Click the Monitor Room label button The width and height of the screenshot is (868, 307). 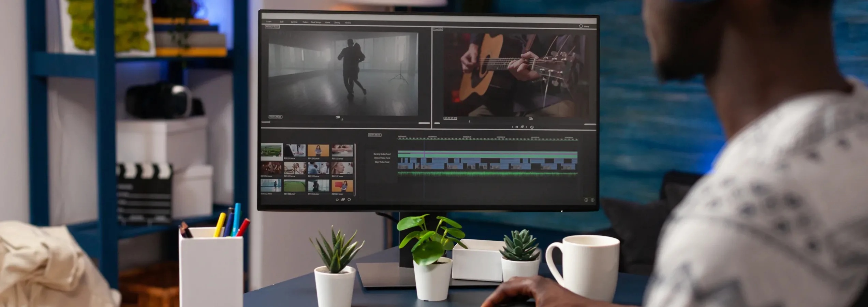[x=272, y=27]
